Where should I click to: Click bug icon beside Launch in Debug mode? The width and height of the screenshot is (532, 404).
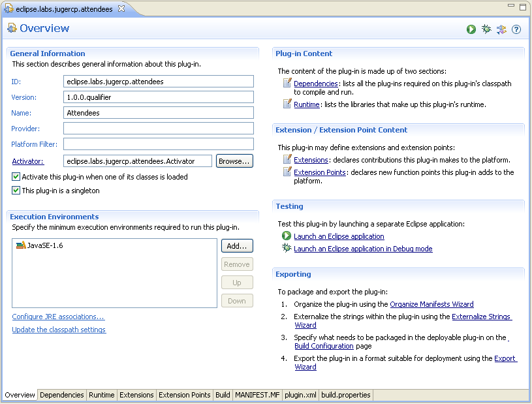(x=287, y=248)
